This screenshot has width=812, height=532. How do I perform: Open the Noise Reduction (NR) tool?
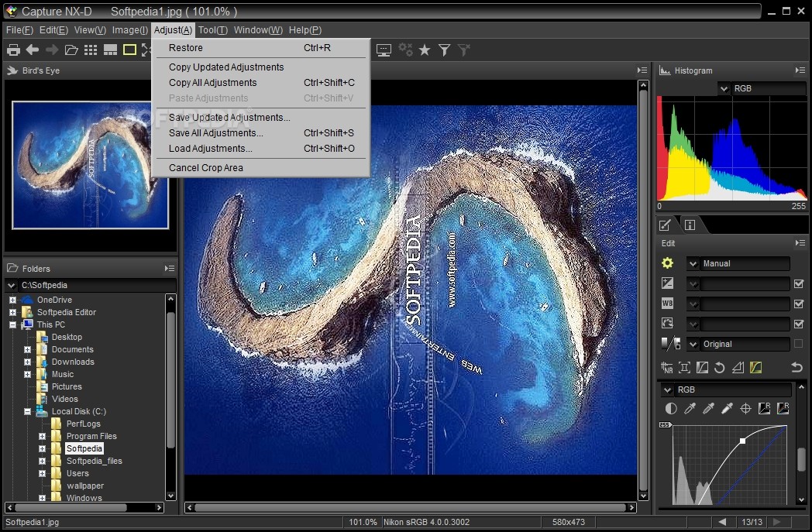[x=666, y=368]
